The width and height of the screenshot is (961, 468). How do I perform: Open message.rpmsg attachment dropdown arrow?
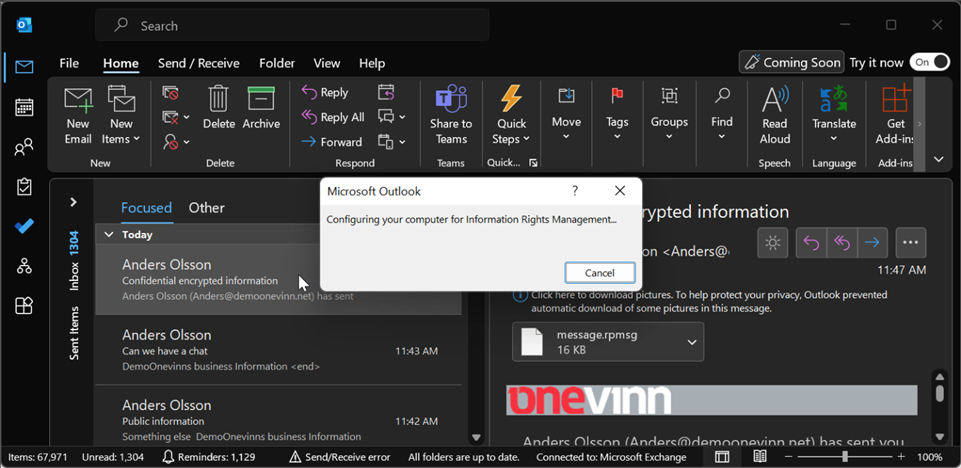tap(691, 342)
